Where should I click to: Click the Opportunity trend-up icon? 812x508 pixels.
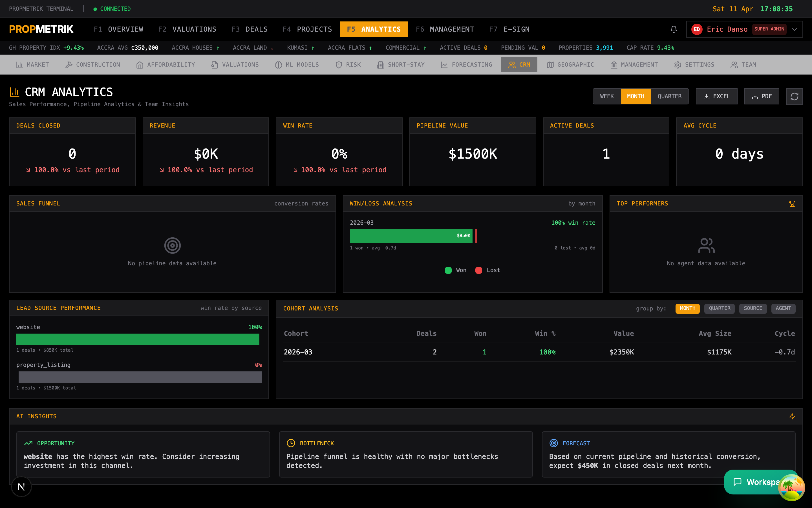coord(28,443)
